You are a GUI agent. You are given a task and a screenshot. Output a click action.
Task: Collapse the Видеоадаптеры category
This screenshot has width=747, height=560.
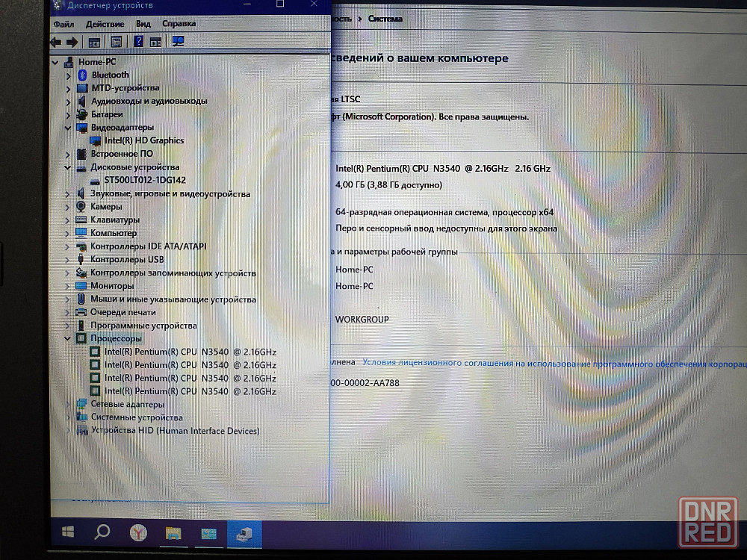coord(69,128)
